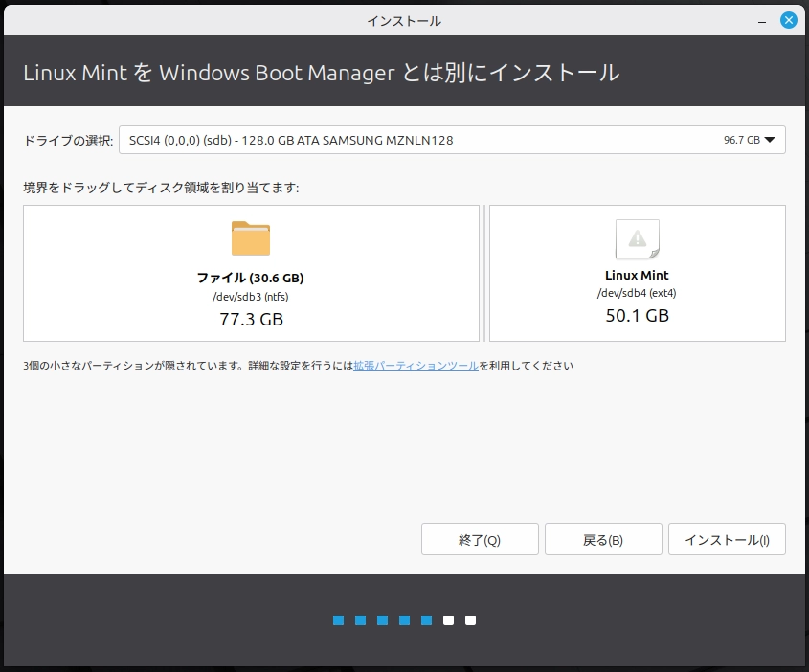Click the first blue progress dot
The width and height of the screenshot is (809, 672).
[338, 620]
